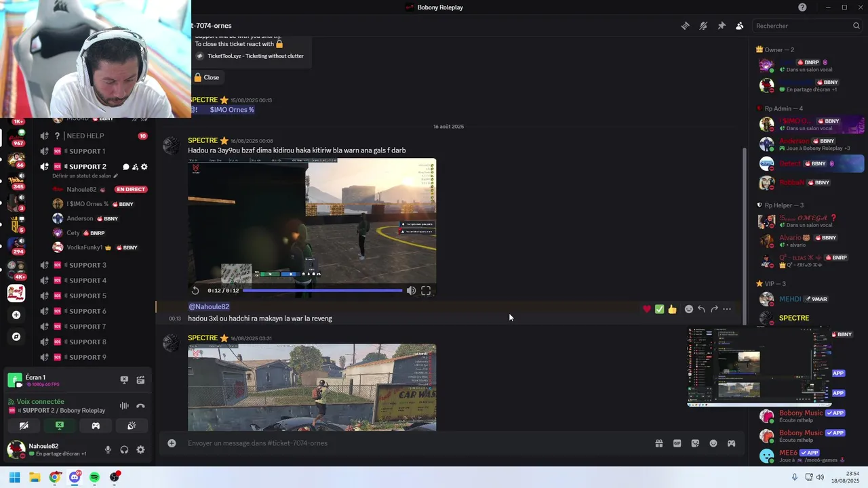The height and width of the screenshot is (488, 868).
Task: Open the apps game controller icon in the message bar
Action: tap(732, 443)
